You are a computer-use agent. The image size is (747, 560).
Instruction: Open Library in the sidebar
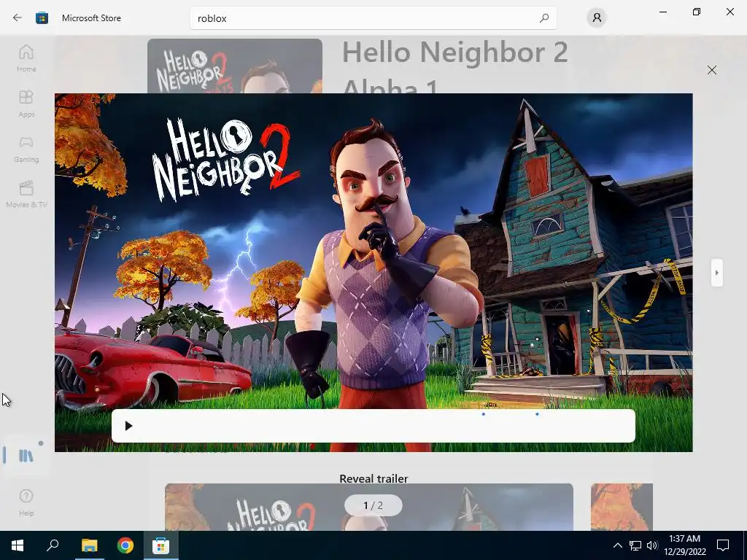tap(26, 456)
